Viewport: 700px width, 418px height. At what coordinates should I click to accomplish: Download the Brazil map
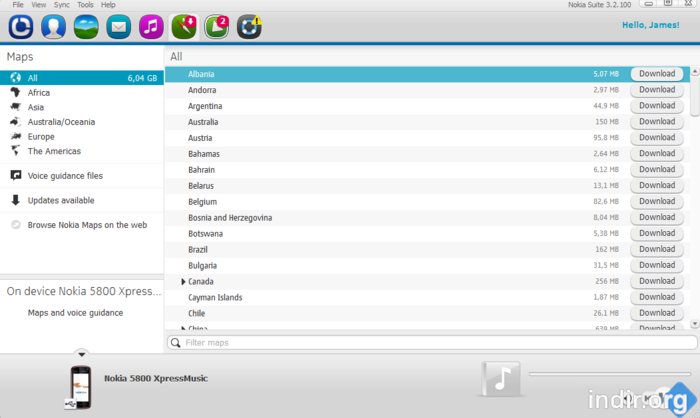[x=657, y=249]
